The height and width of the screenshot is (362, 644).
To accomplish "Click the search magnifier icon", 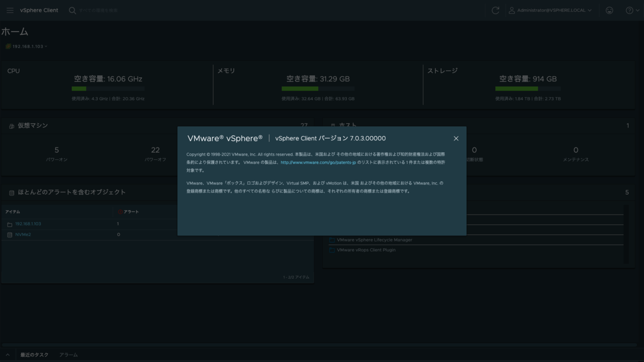I will click(x=72, y=10).
